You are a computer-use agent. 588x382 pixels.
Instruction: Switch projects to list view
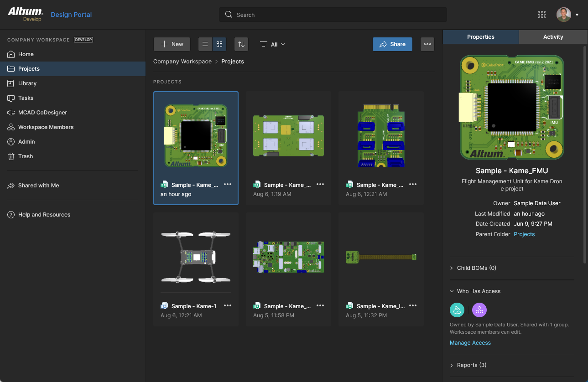(205, 44)
